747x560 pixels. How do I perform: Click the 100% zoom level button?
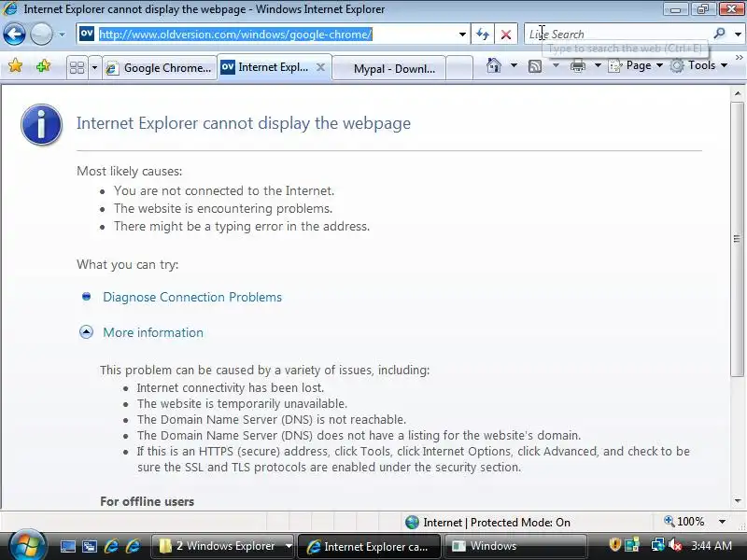point(684,522)
